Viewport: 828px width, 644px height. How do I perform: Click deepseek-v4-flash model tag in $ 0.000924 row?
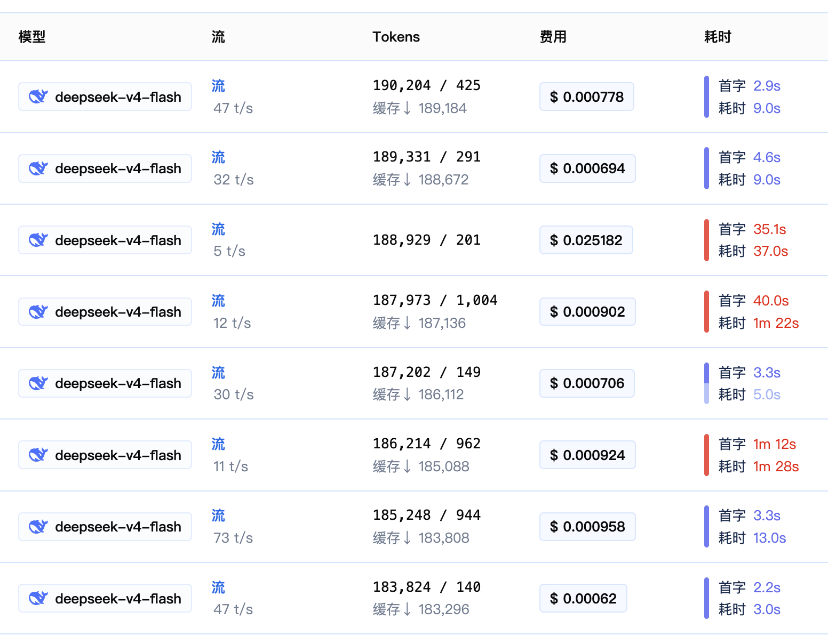pos(105,455)
